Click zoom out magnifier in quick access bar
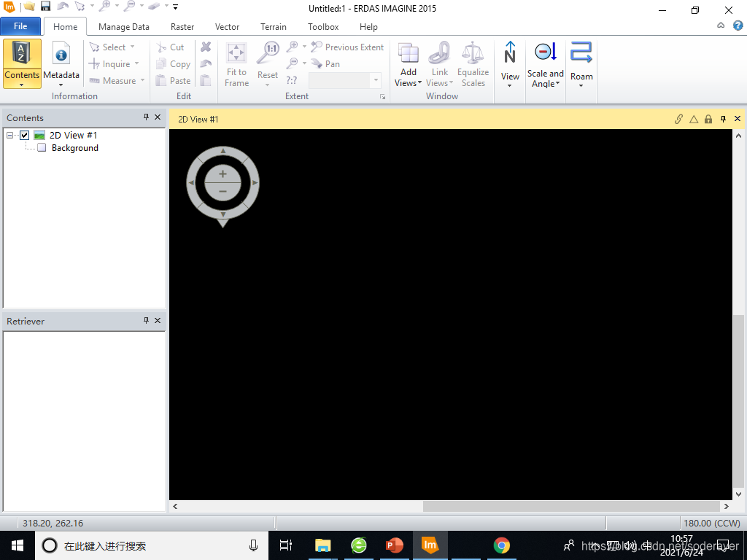The width and height of the screenshot is (747, 560). tap(129, 6)
